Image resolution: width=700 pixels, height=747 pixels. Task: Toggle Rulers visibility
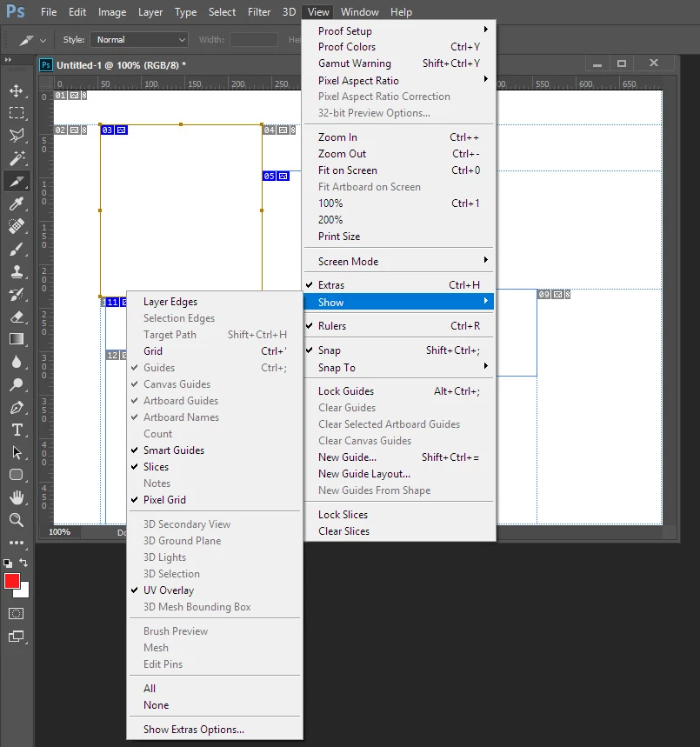(398, 326)
